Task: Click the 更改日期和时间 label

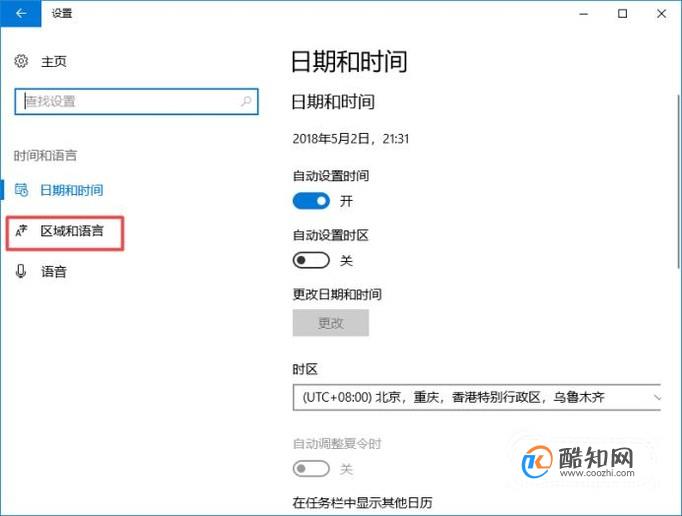Action: coord(337,295)
